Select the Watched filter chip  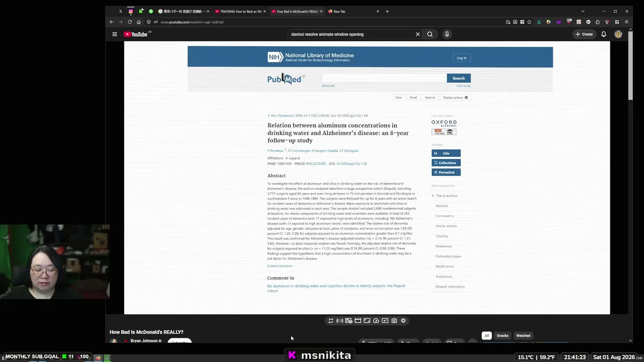523,335
